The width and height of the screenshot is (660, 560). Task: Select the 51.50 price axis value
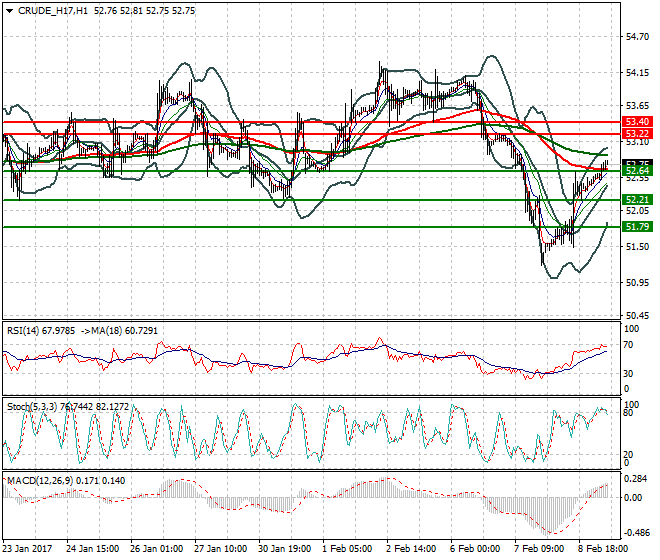(637, 247)
